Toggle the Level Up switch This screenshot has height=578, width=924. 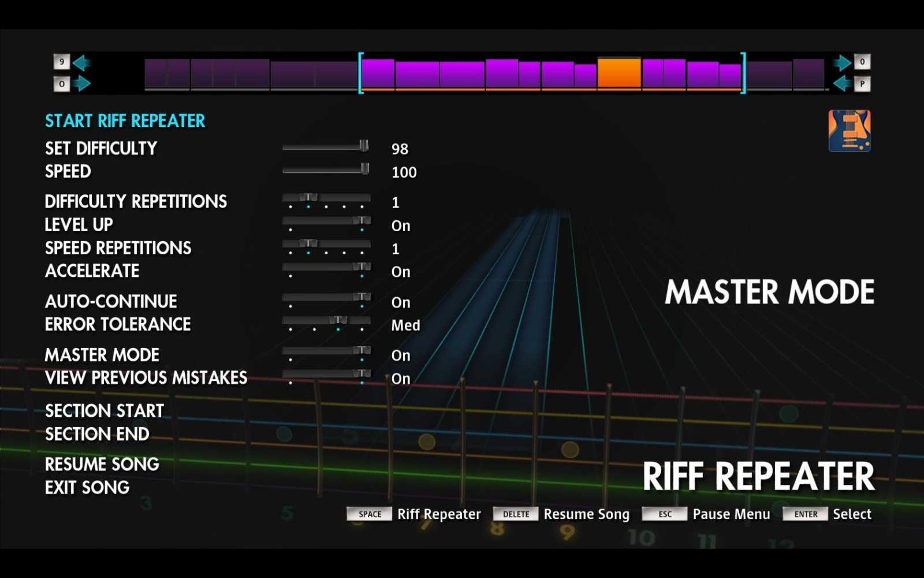(326, 223)
